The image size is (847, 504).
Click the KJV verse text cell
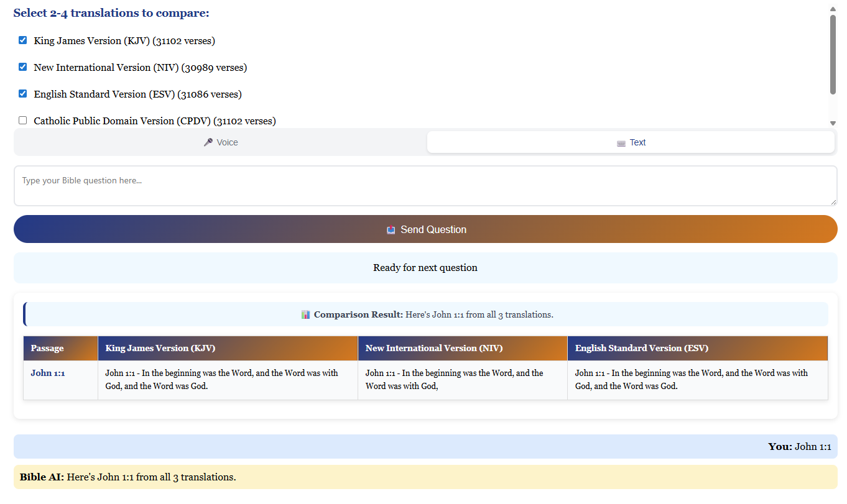pyautogui.click(x=228, y=380)
